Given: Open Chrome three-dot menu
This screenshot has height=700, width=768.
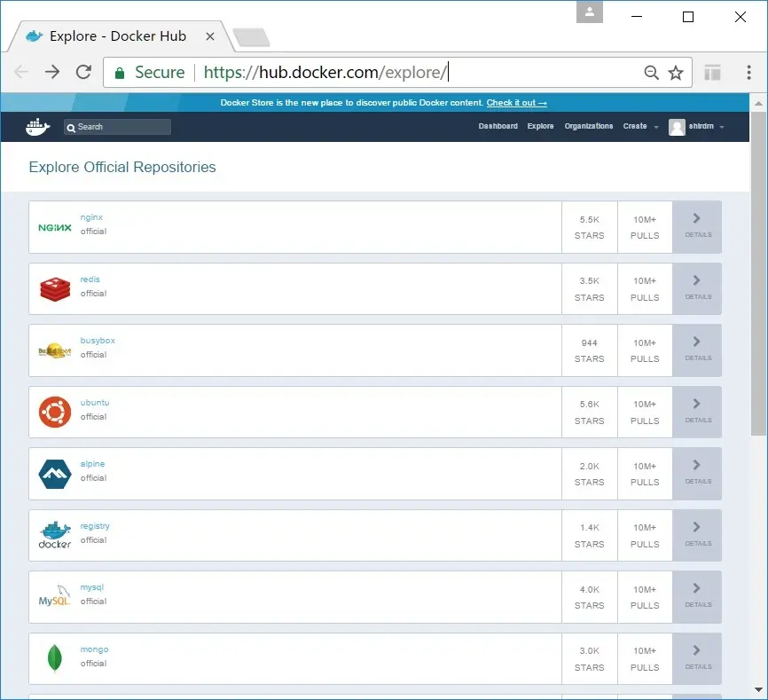Looking at the screenshot, I should [748, 72].
